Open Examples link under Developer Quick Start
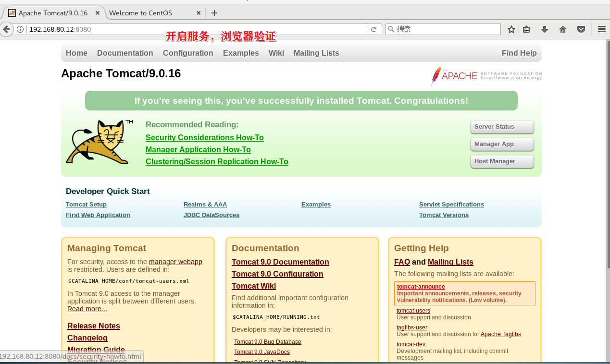This screenshot has width=610, height=364. [316, 205]
